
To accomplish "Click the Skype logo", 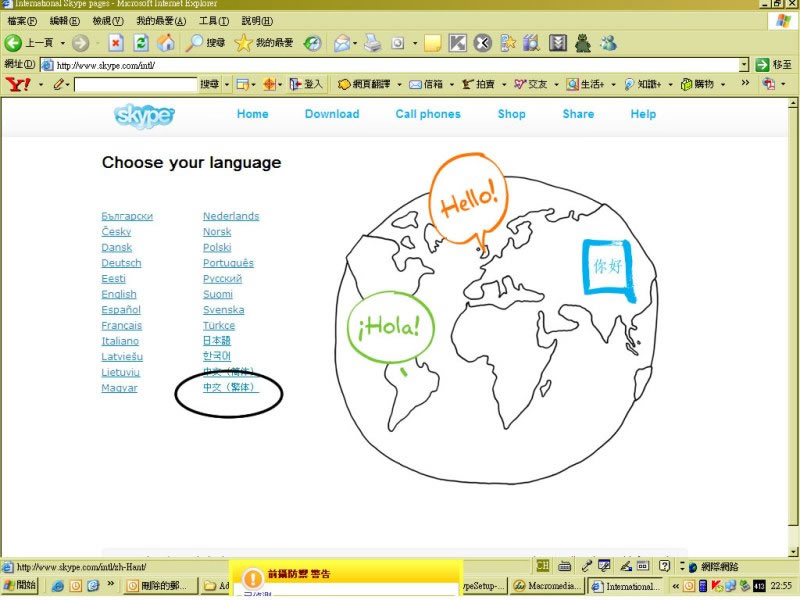I will tap(144, 116).
